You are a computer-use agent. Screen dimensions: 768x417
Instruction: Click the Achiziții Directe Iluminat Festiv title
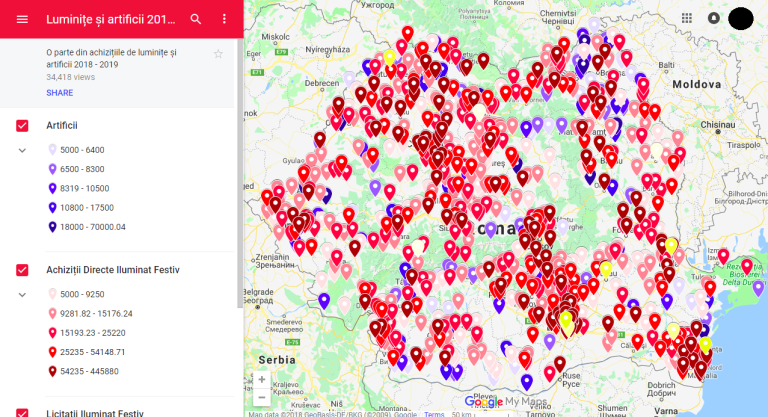pos(113,270)
